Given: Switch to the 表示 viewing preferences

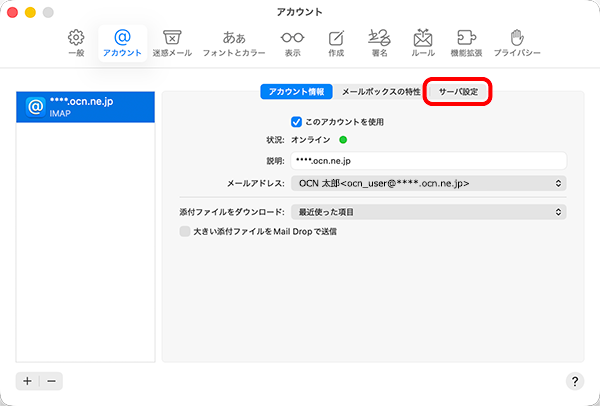Looking at the screenshot, I should pyautogui.click(x=292, y=41).
